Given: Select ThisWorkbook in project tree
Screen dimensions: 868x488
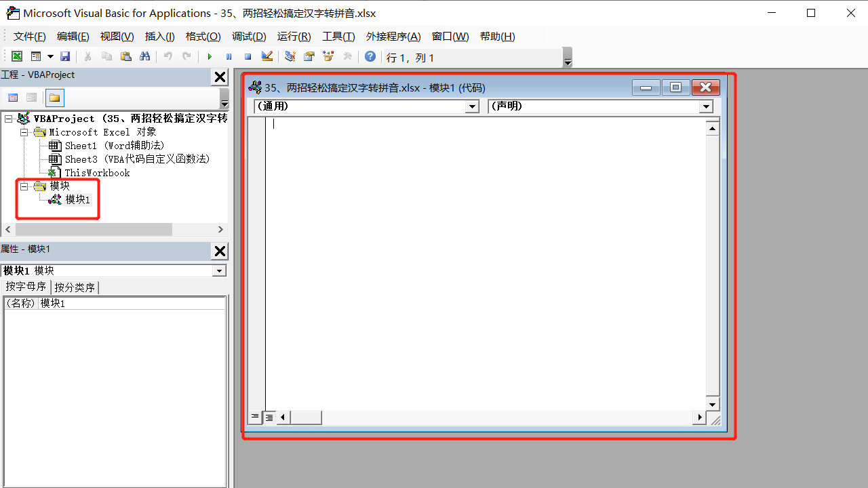Looking at the screenshot, I should click(97, 173).
